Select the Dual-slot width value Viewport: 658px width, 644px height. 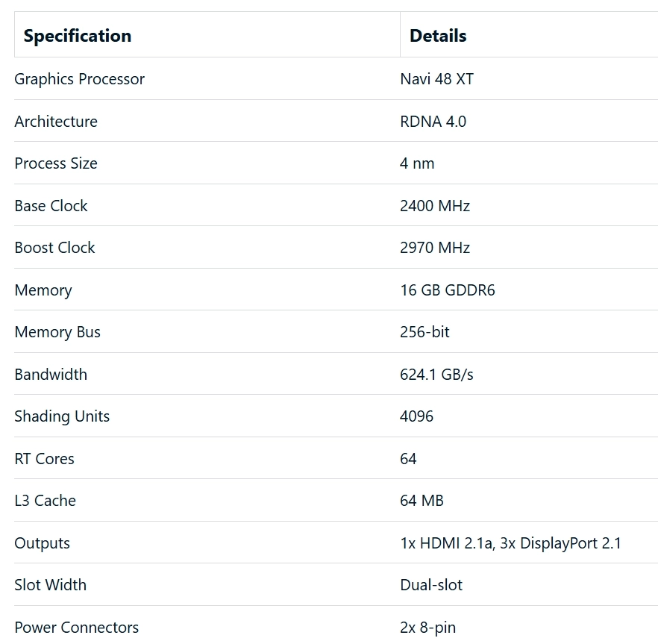(431, 585)
